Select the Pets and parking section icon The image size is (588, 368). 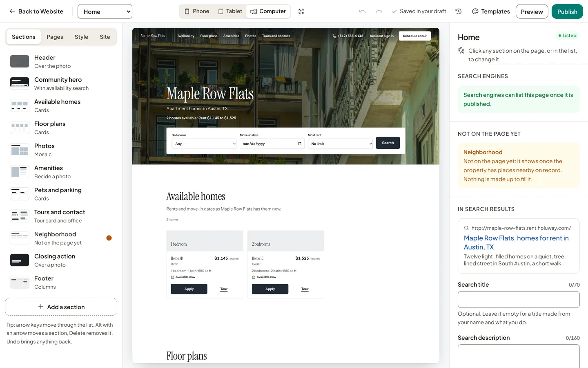tap(20, 194)
